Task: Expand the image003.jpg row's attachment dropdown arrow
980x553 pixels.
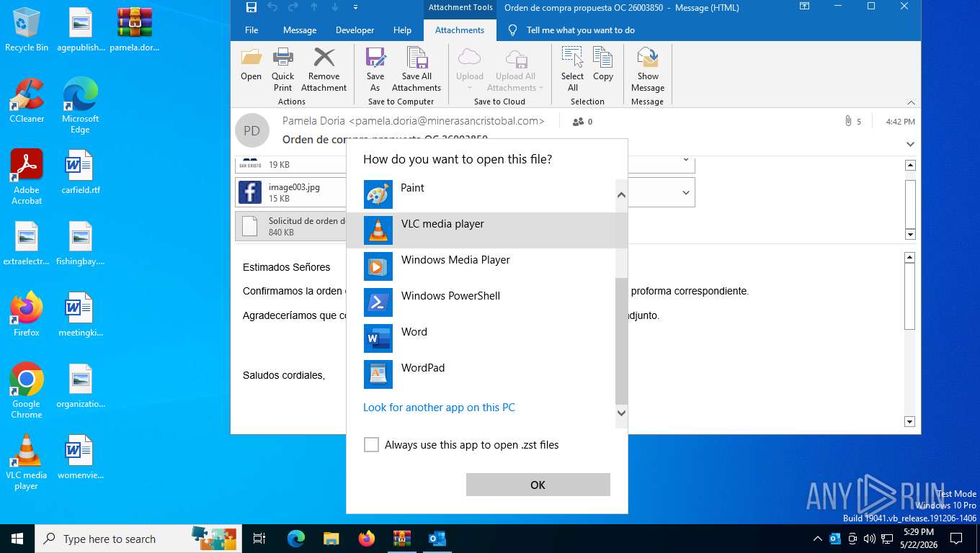Action: click(x=685, y=192)
